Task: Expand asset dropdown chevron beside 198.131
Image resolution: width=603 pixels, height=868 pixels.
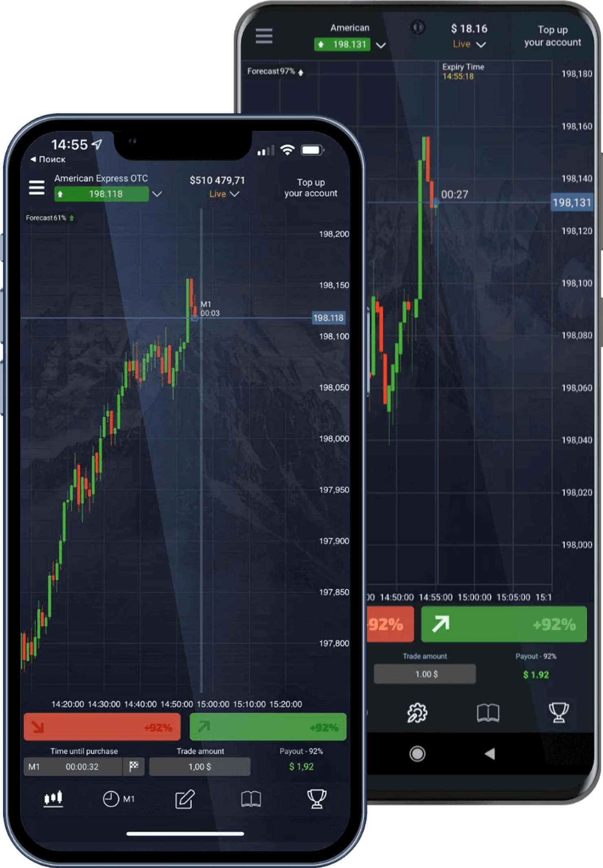Action: coord(381,45)
